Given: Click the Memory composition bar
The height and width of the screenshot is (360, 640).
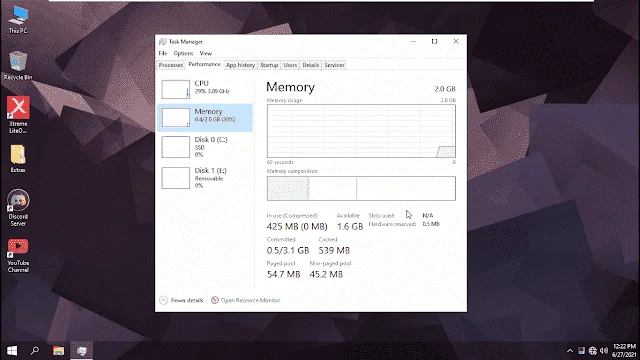Looking at the screenshot, I should [361, 189].
